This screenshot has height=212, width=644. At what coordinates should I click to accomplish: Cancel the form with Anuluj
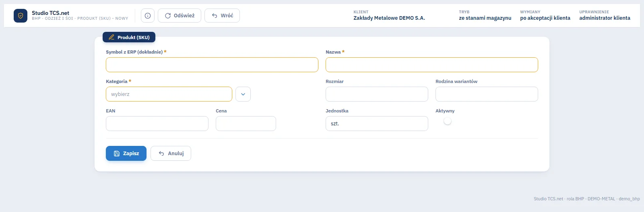pos(171,154)
